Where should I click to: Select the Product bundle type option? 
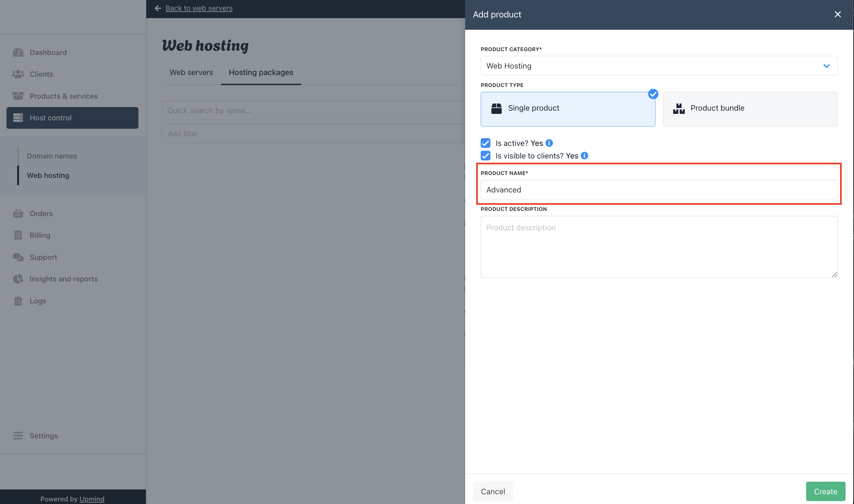(750, 109)
